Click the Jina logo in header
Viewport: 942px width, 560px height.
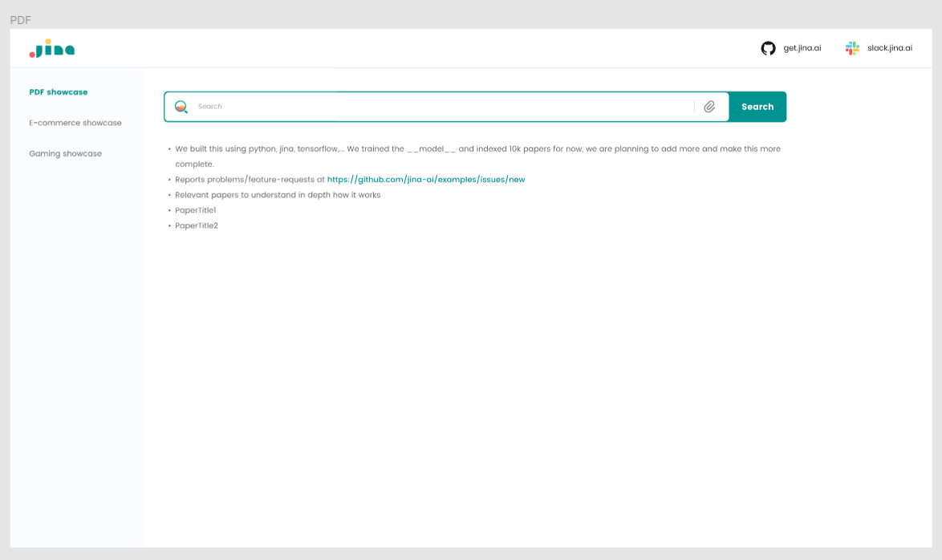pos(51,49)
